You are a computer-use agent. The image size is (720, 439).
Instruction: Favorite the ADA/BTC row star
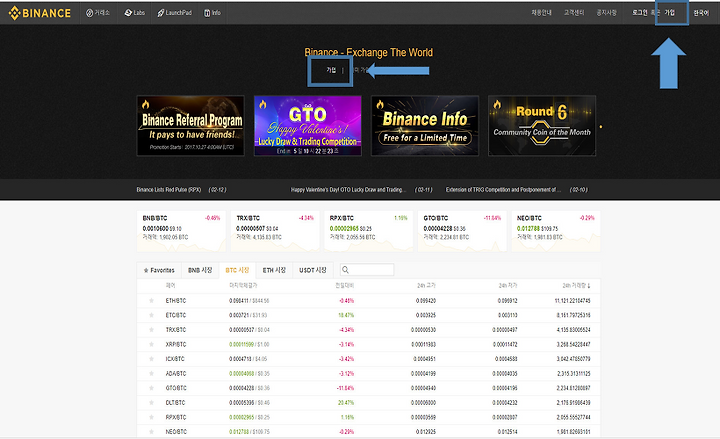[x=151, y=374]
